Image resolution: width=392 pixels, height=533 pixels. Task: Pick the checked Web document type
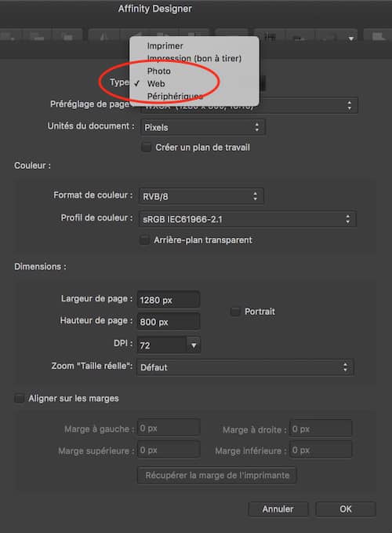pyautogui.click(x=156, y=84)
